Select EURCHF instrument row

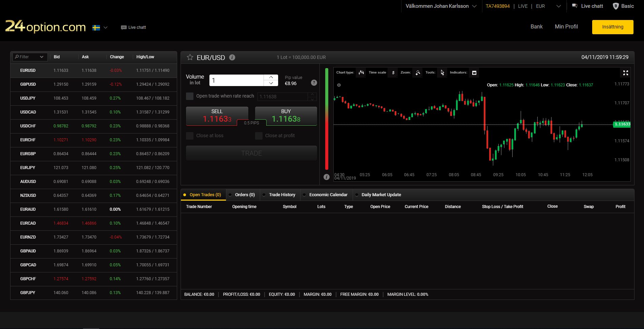click(x=94, y=140)
